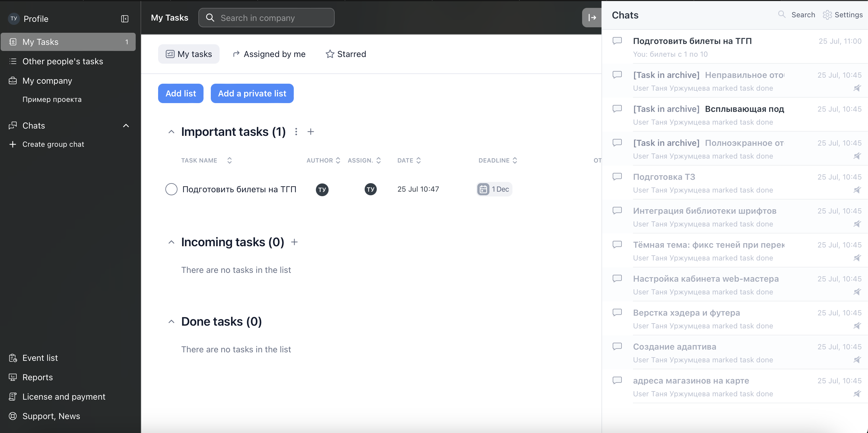
Task: Collapse the left sidebar panel icon
Action: (x=125, y=19)
